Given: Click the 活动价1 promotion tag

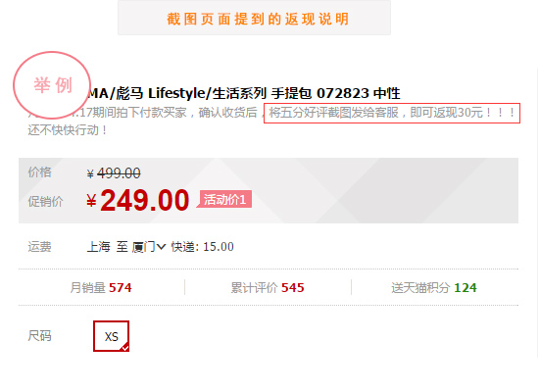Looking at the screenshot, I should click(x=224, y=199).
